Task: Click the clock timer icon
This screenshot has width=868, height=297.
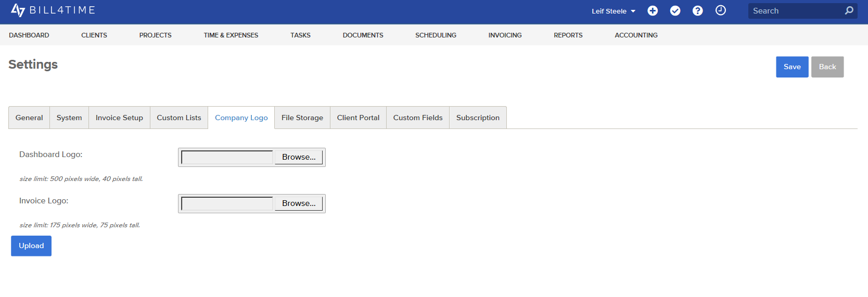Action: [x=721, y=10]
